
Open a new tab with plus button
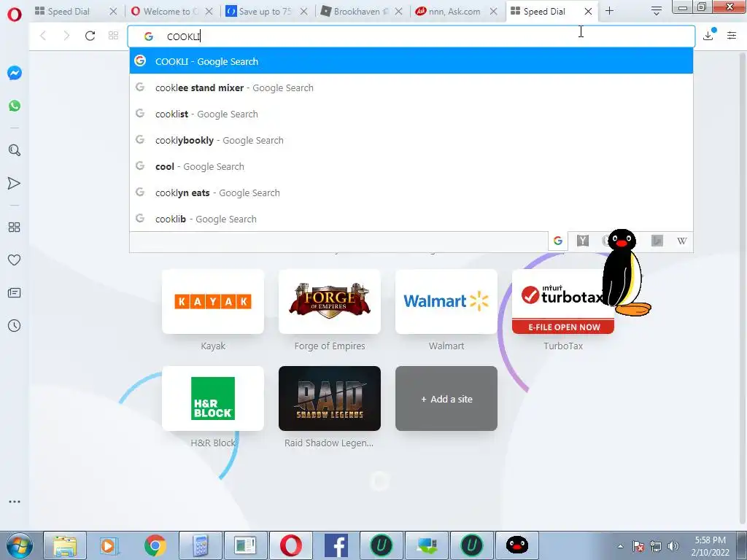click(x=609, y=11)
